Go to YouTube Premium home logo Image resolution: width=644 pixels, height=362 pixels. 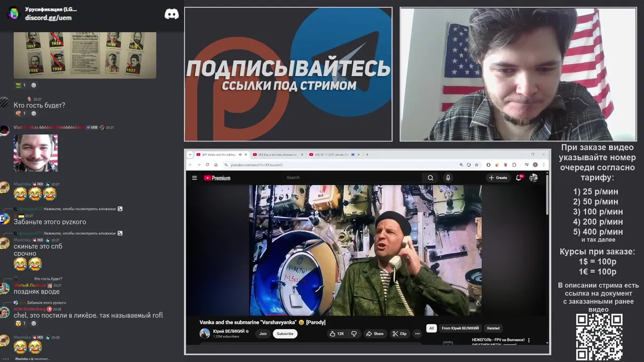coord(217,178)
